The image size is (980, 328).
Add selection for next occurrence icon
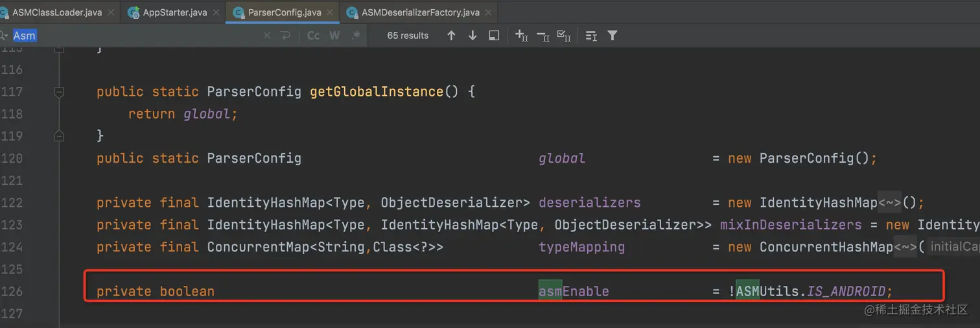(x=522, y=36)
